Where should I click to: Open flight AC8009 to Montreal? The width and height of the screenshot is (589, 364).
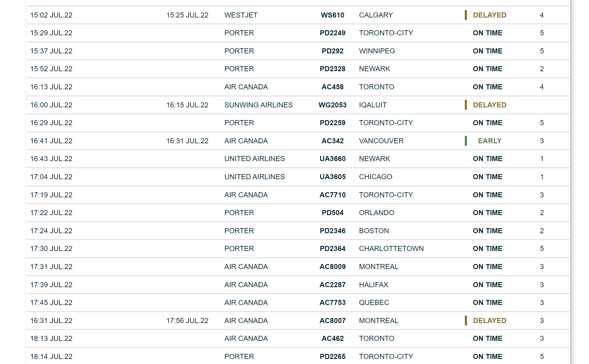pos(332,267)
